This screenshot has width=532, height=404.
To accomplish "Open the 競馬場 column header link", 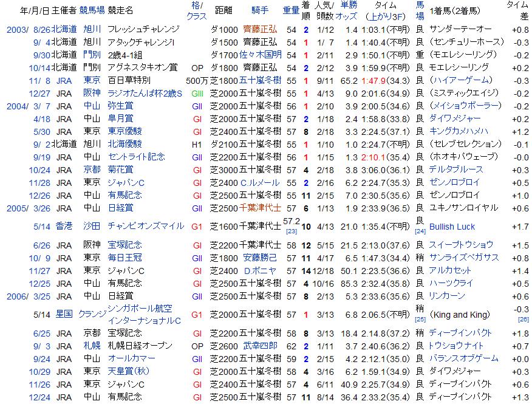I will click(92, 10).
